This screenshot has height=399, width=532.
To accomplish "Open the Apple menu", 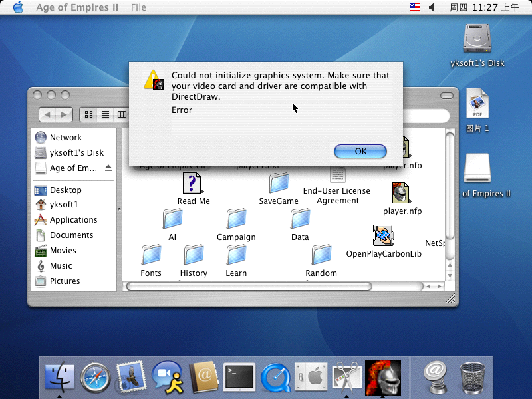I will point(19,7).
